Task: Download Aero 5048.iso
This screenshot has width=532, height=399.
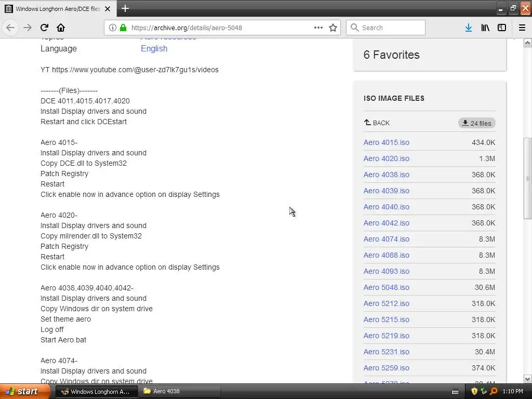Action: [387, 287]
